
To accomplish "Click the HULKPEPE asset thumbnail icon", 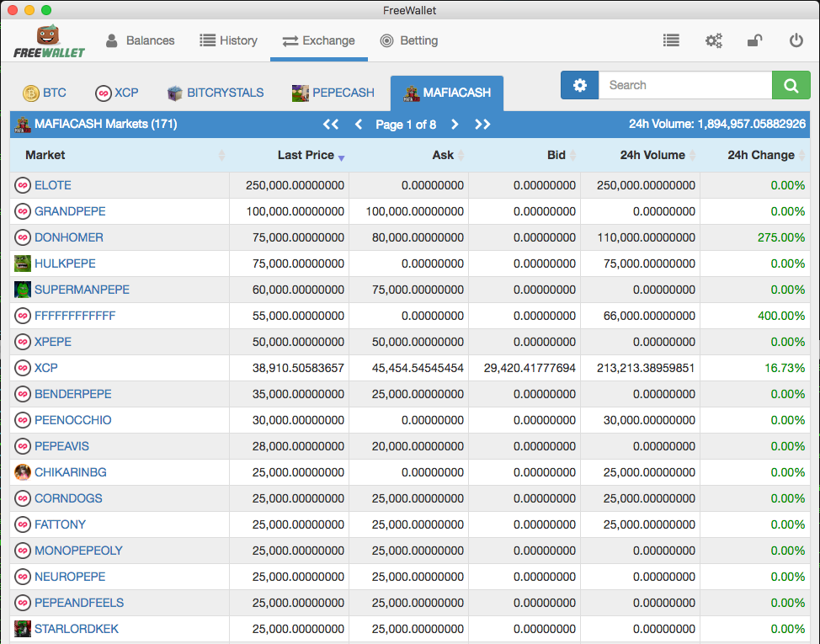I will (23, 263).
